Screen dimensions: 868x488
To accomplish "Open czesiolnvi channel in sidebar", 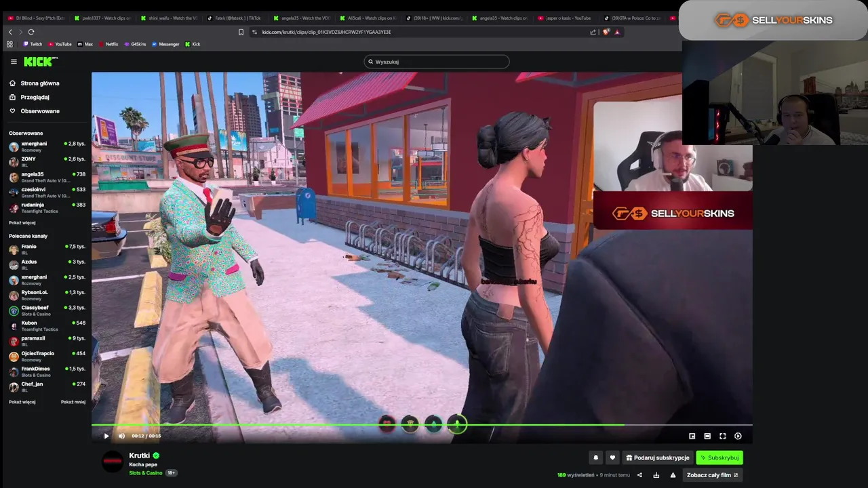I will coord(47,192).
